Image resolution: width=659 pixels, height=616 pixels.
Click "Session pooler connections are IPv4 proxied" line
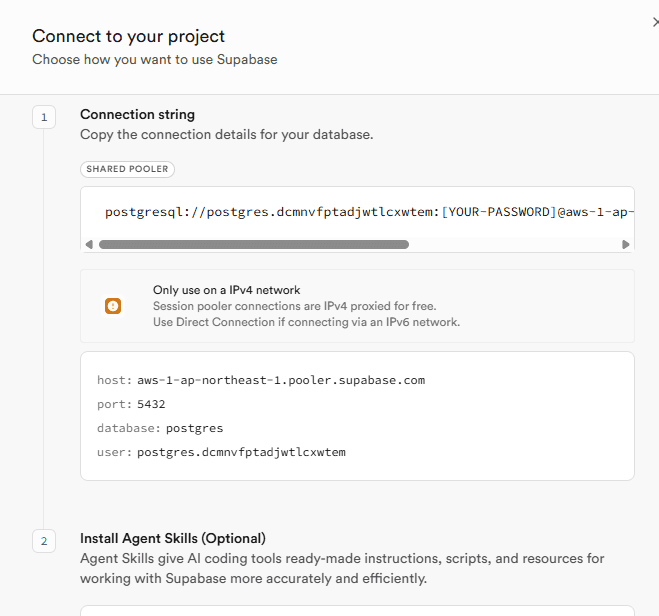click(295, 306)
